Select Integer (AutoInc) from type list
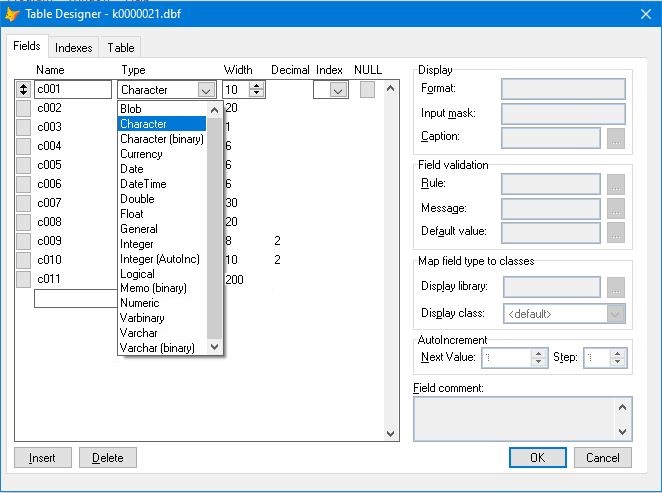Screen dimensions: 662x493 tap(159, 259)
